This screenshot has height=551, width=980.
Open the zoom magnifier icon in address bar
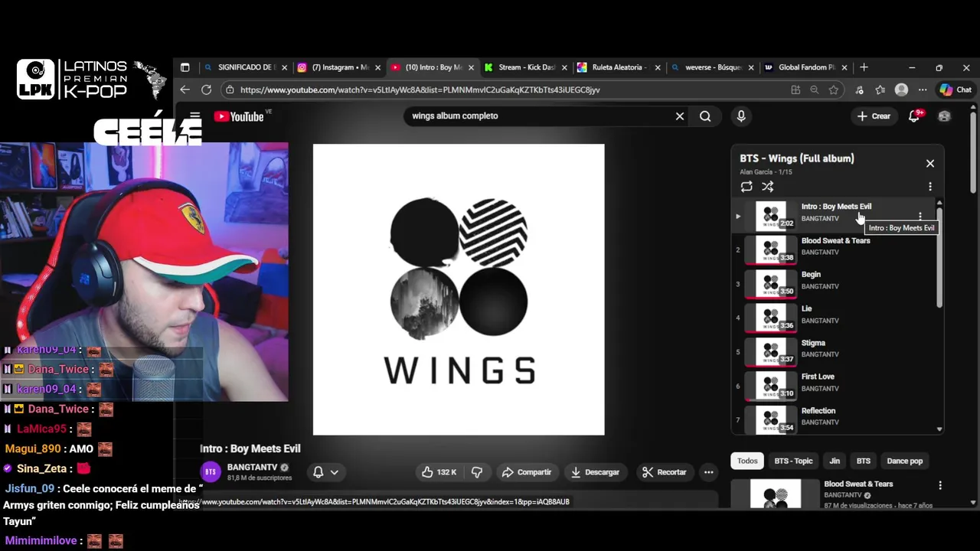(815, 90)
